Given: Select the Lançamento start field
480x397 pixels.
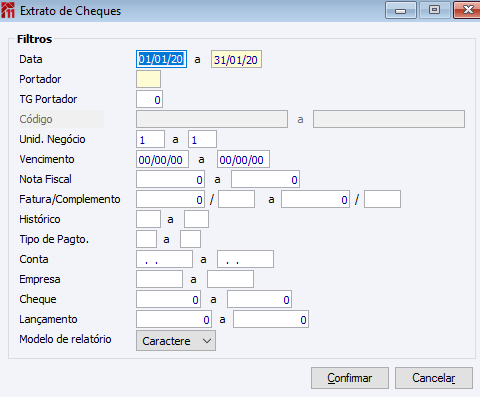Looking at the screenshot, I should (x=173, y=319).
